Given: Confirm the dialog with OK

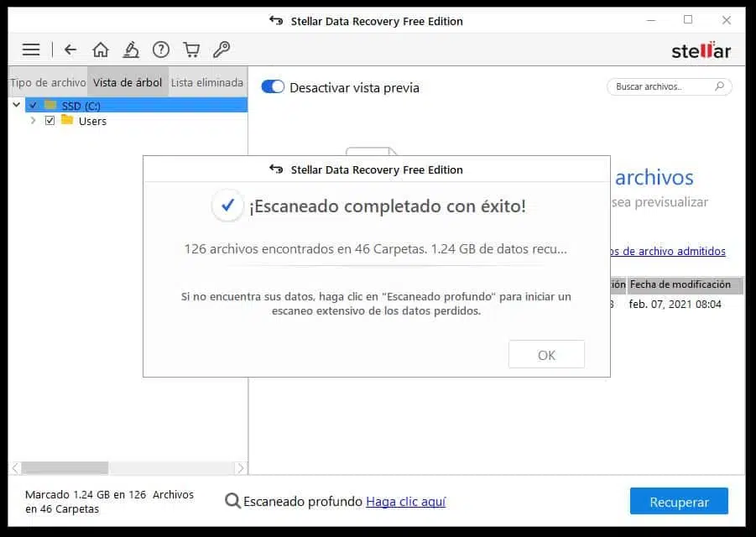Looking at the screenshot, I should coord(546,355).
